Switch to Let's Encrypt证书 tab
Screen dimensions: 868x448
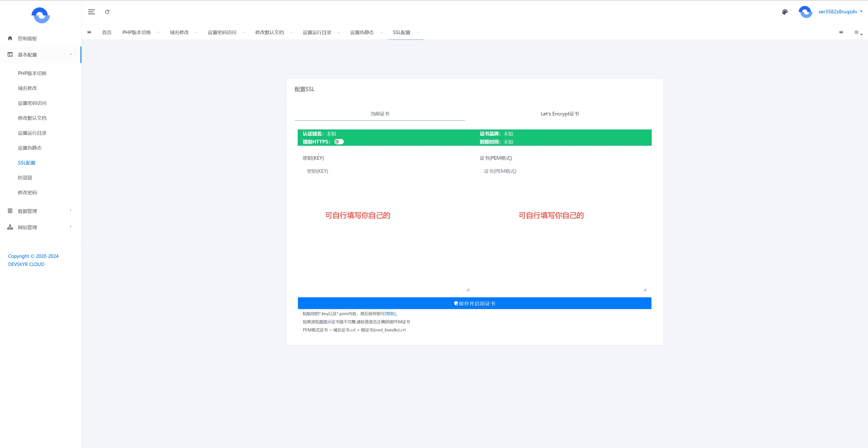click(560, 114)
